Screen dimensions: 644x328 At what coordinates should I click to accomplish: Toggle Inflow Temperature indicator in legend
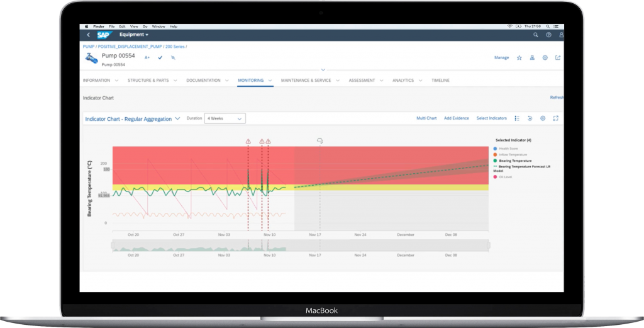click(x=513, y=154)
